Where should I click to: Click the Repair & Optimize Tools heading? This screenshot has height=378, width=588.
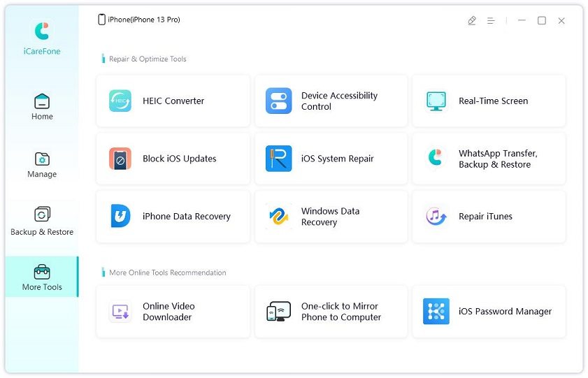pos(148,59)
